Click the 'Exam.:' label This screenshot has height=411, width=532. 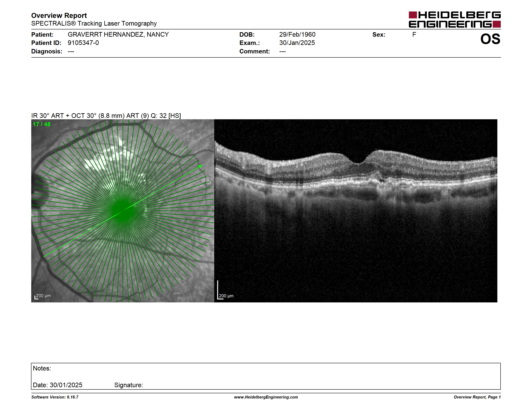coord(249,43)
